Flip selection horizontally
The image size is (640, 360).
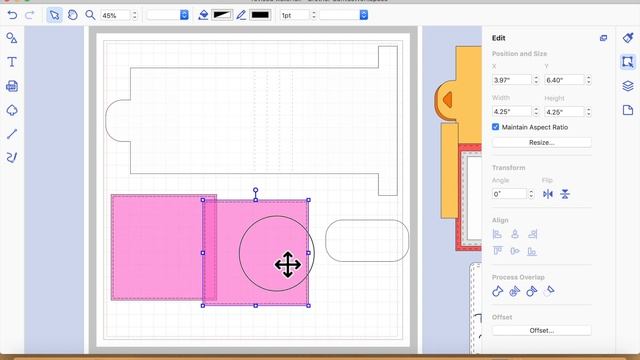click(x=548, y=194)
